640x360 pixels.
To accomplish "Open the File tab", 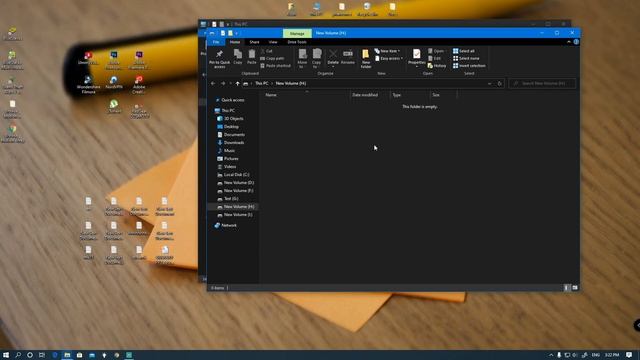I will click(216, 42).
